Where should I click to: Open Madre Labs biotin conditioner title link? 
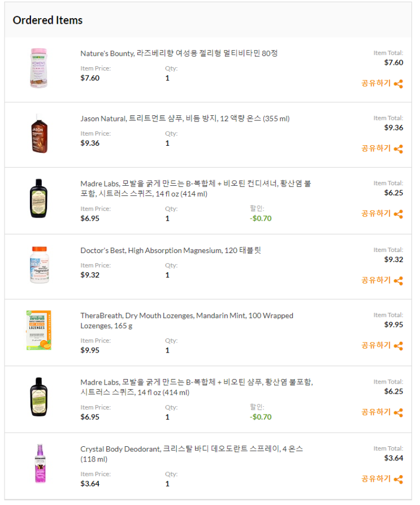pos(195,189)
